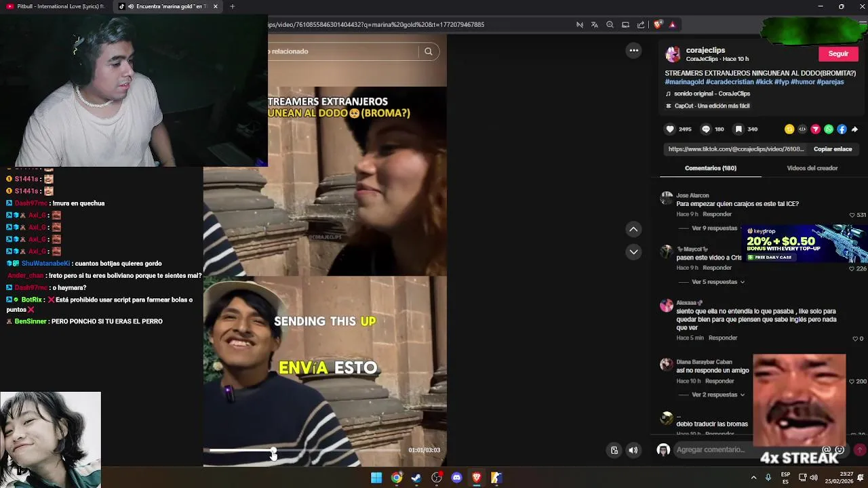The image size is (868, 488).
Task: Open Chrome from the taskbar
Action: [x=396, y=477]
